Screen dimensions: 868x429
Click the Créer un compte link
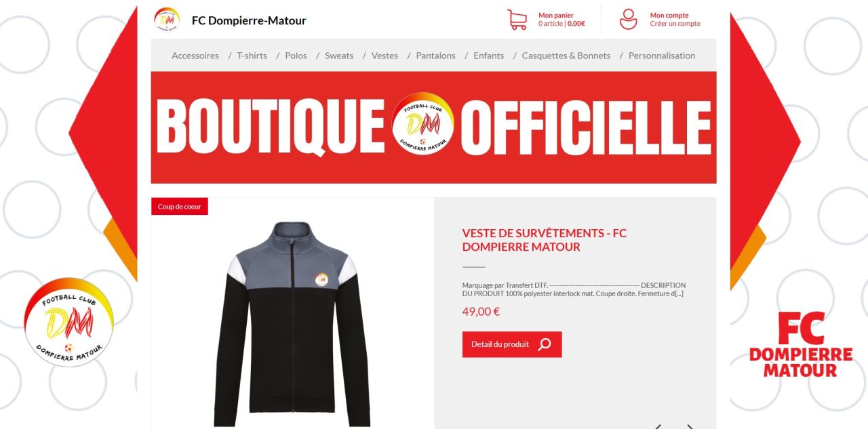point(675,24)
